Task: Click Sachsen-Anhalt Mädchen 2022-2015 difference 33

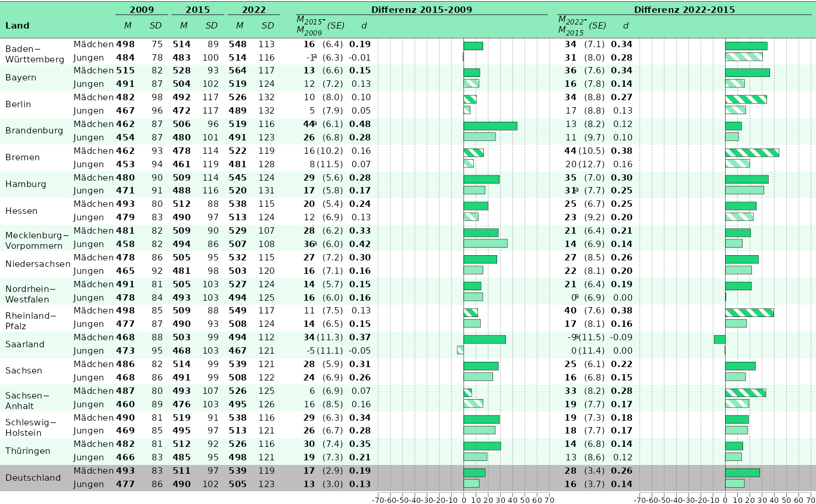Action: (571, 391)
